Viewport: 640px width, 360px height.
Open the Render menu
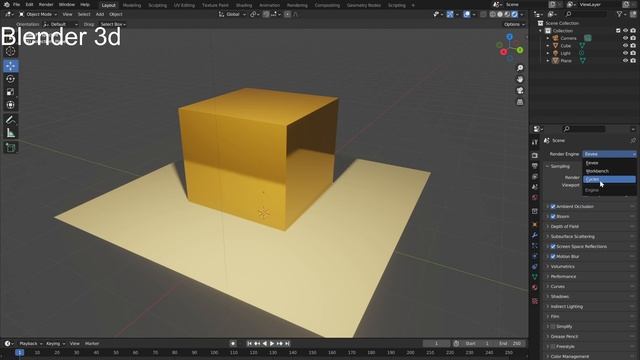coord(46,4)
